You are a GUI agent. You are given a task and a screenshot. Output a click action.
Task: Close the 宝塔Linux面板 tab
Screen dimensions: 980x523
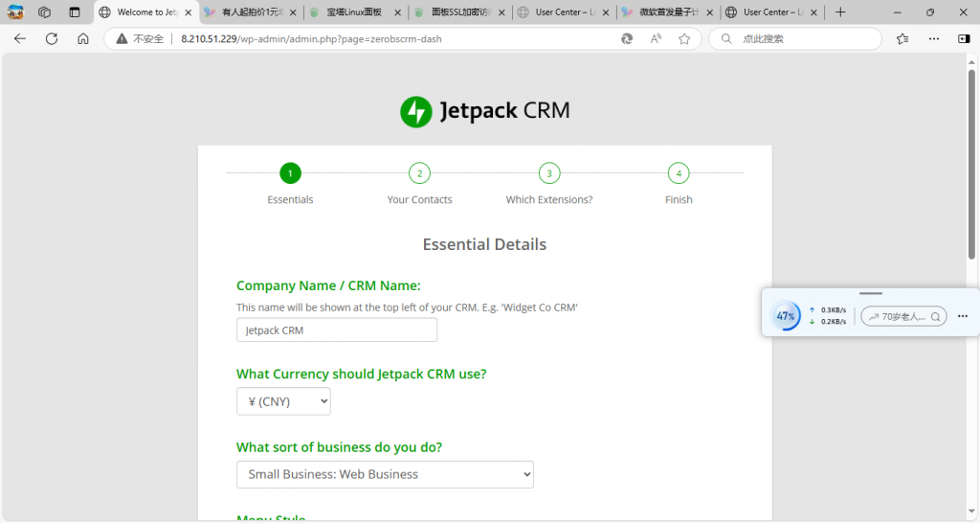[x=397, y=11]
